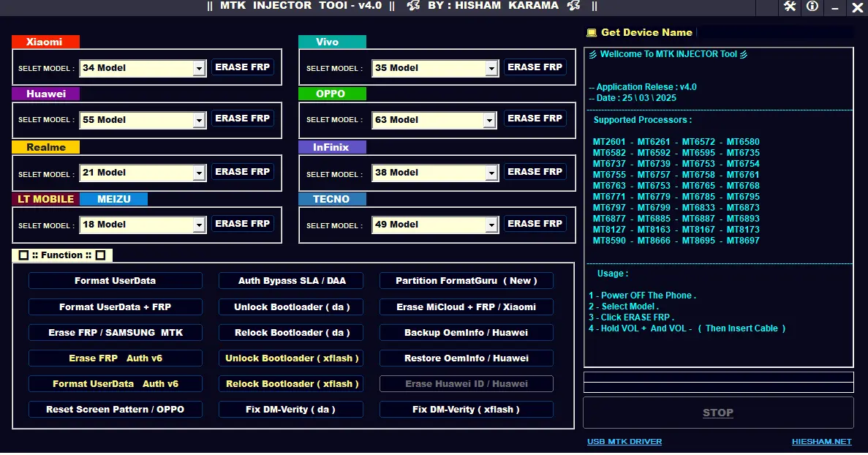Click the TECNO brand header
This screenshot has width=868, height=455.
pos(332,198)
